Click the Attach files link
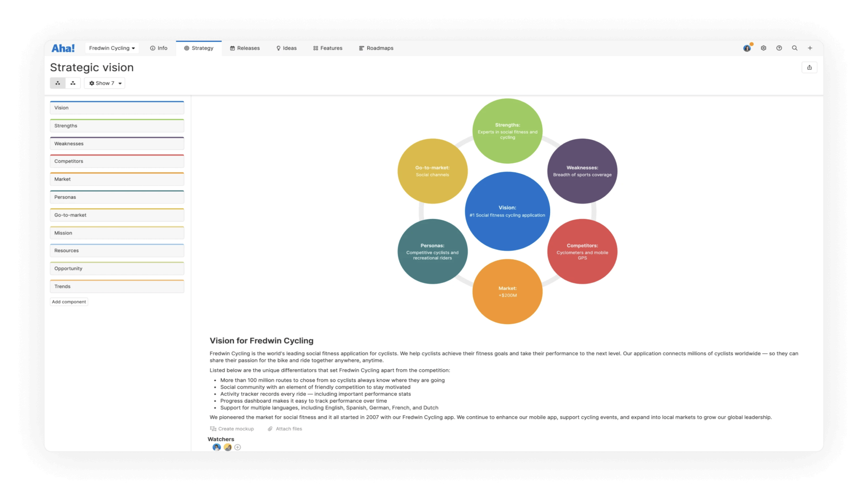This screenshot has height=500, width=868. point(285,429)
